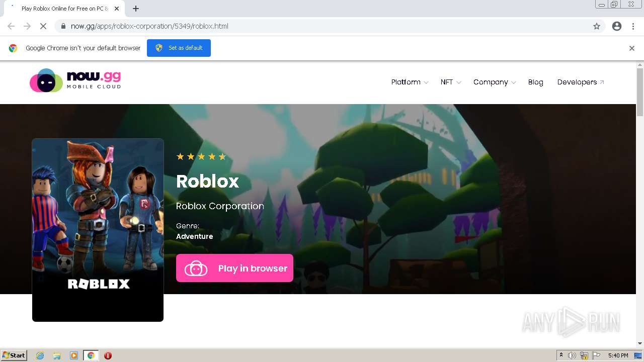Click the site padlock icon
644x362 pixels.
(x=63, y=26)
